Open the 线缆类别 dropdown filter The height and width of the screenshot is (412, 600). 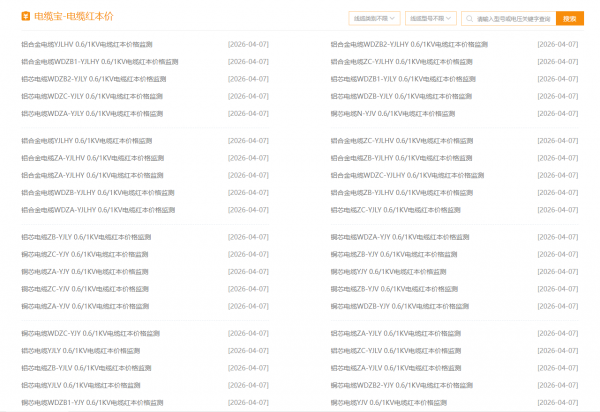[375, 18]
